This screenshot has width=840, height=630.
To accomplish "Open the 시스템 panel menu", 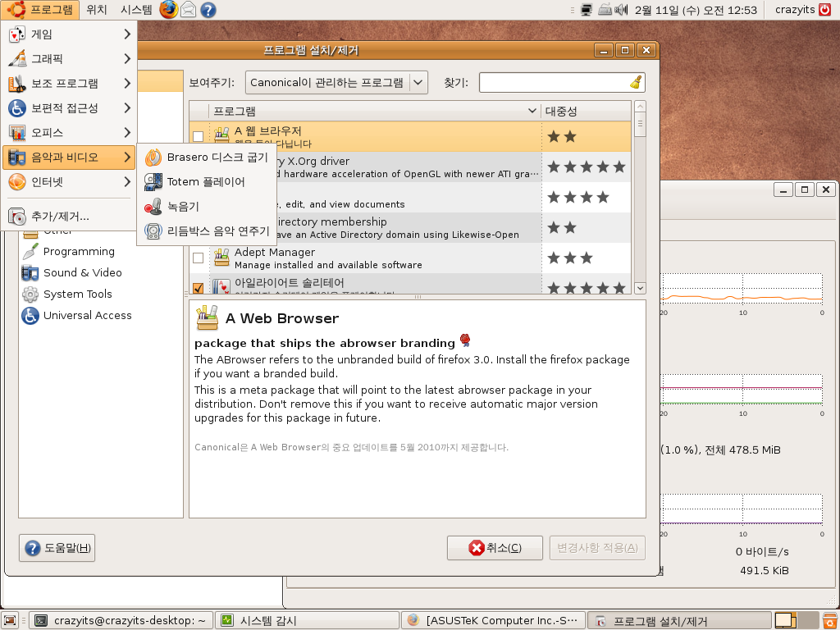I will click(136, 10).
